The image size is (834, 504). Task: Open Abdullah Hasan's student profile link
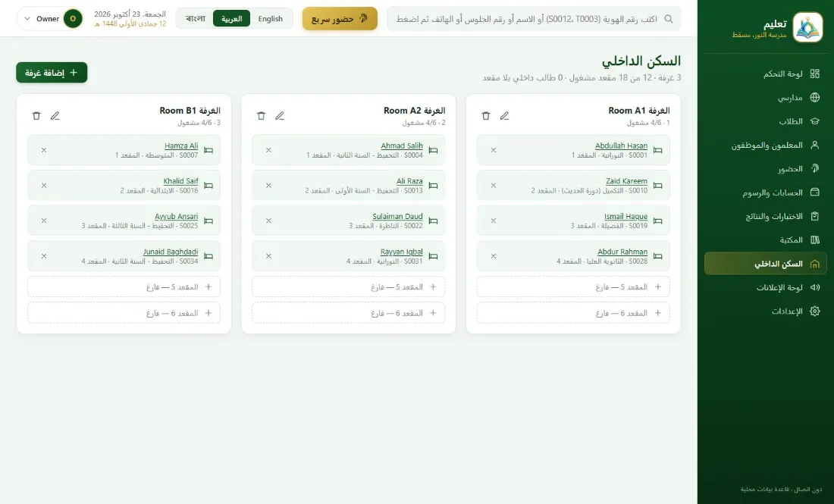(621, 146)
